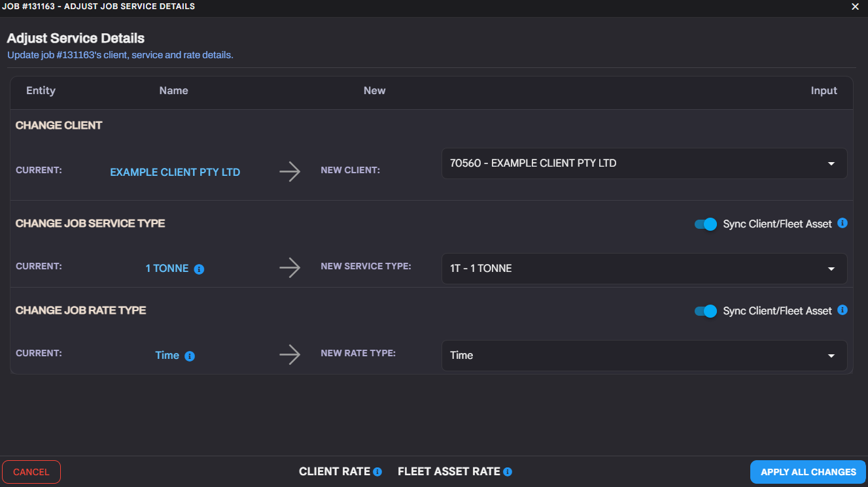The height and width of the screenshot is (487, 868).
Task: Click info icon beside 1 TONNE
Action: pyautogui.click(x=200, y=269)
